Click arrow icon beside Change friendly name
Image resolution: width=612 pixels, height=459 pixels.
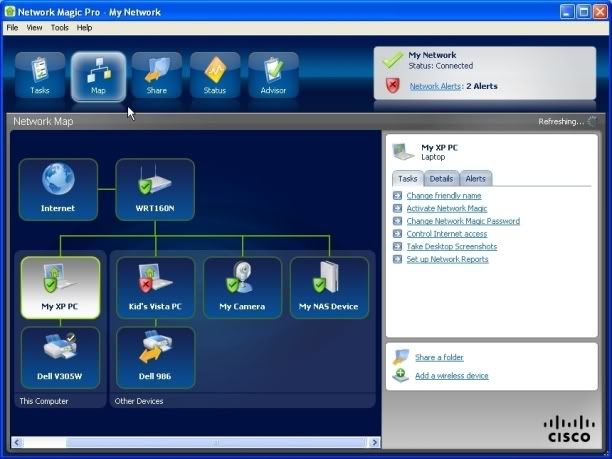tap(397, 196)
